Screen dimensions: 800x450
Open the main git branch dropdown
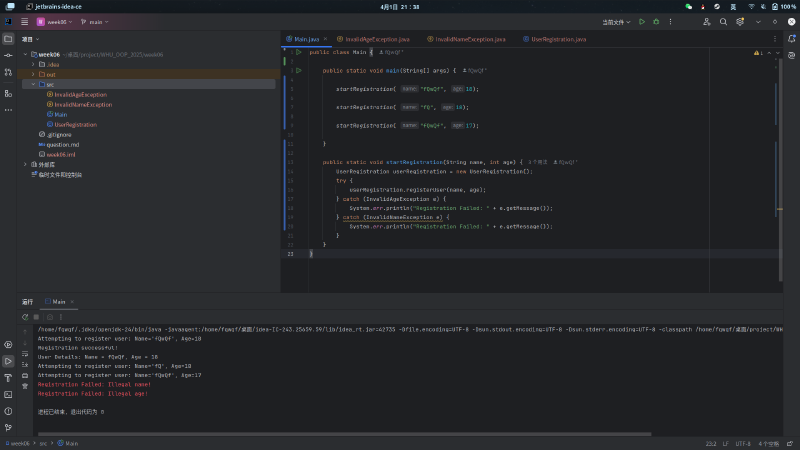coord(95,22)
